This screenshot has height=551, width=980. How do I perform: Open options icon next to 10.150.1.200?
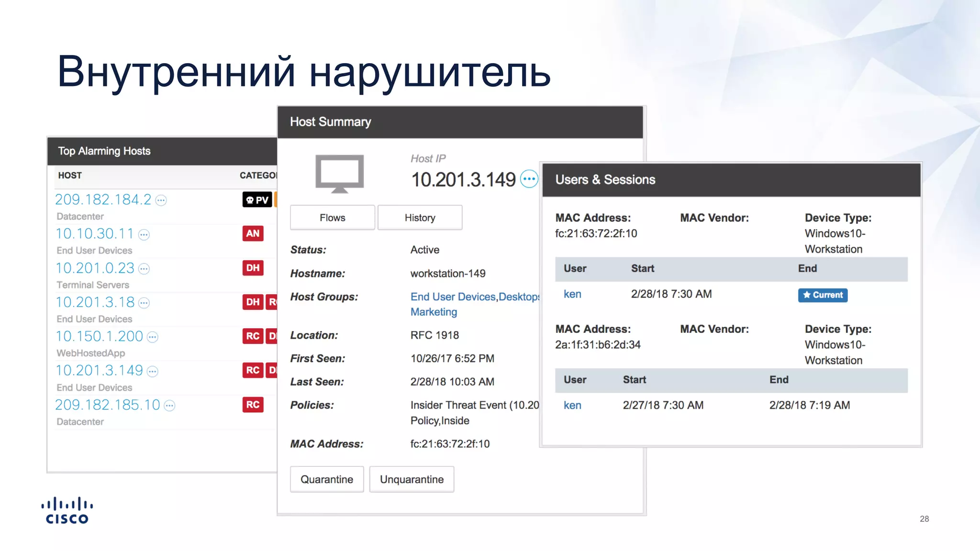coord(153,337)
